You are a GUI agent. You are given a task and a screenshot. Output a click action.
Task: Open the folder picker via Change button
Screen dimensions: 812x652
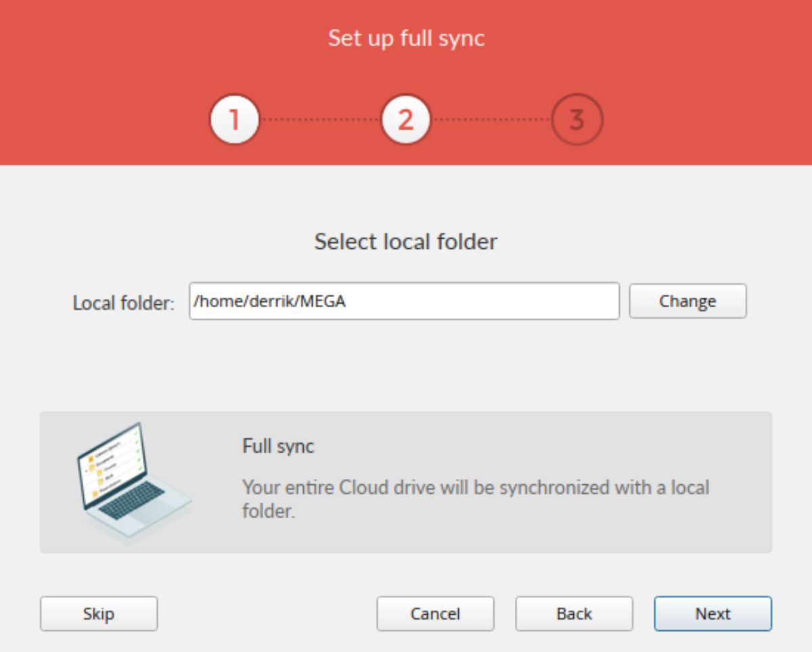[x=687, y=302]
